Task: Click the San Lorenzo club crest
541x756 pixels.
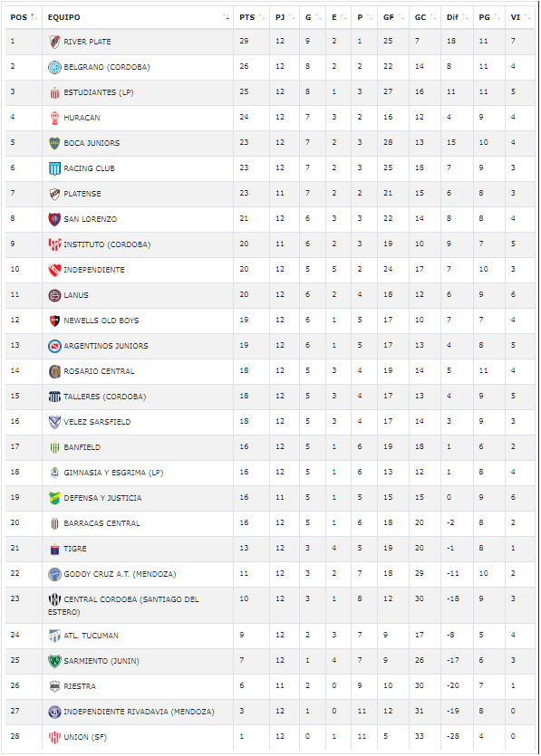Action: click(x=54, y=219)
